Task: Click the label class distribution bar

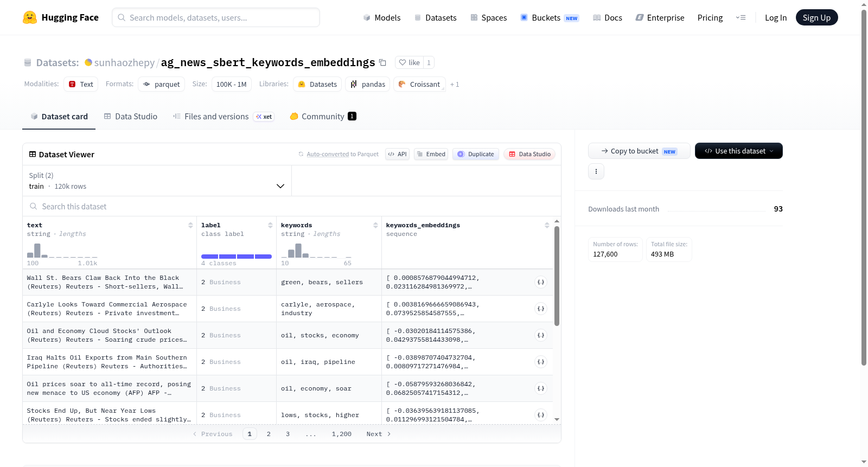Action: coord(237,256)
